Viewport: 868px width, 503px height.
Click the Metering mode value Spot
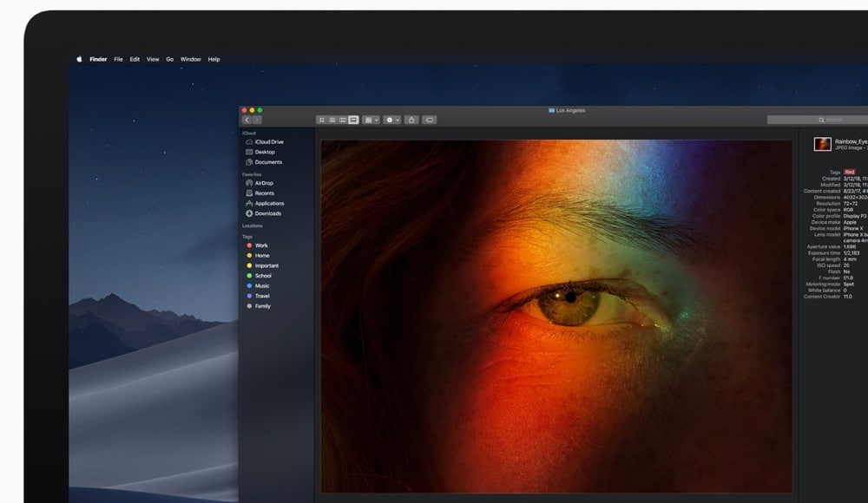click(x=849, y=284)
